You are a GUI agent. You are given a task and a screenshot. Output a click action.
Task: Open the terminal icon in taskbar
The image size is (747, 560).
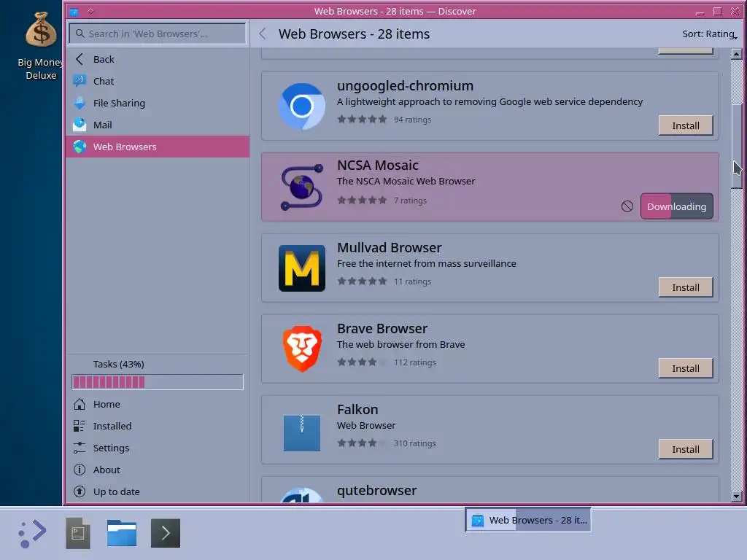click(x=166, y=533)
